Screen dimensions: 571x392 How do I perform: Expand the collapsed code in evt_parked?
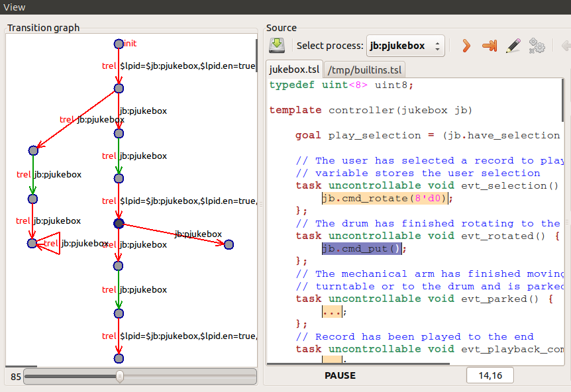click(x=332, y=311)
